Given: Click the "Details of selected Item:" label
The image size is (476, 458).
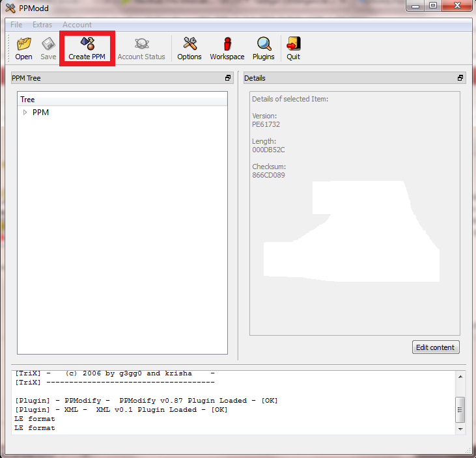Looking at the screenshot, I should click(x=290, y=99).
